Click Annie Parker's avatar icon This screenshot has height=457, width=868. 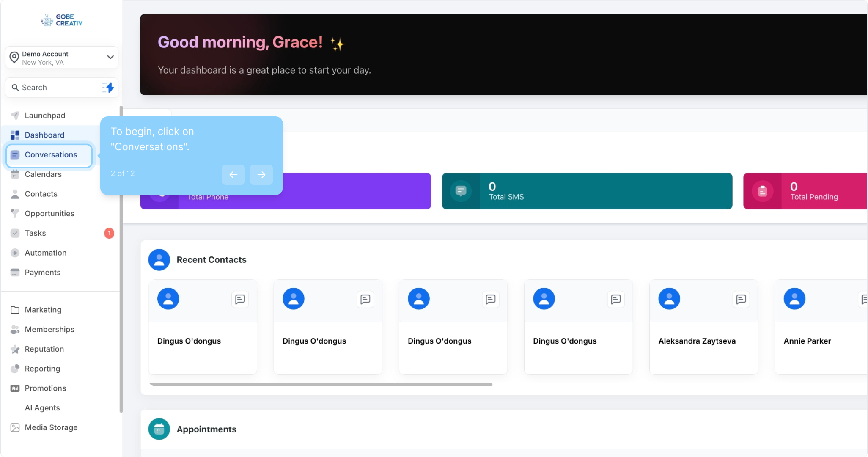(x=794, y=299)
